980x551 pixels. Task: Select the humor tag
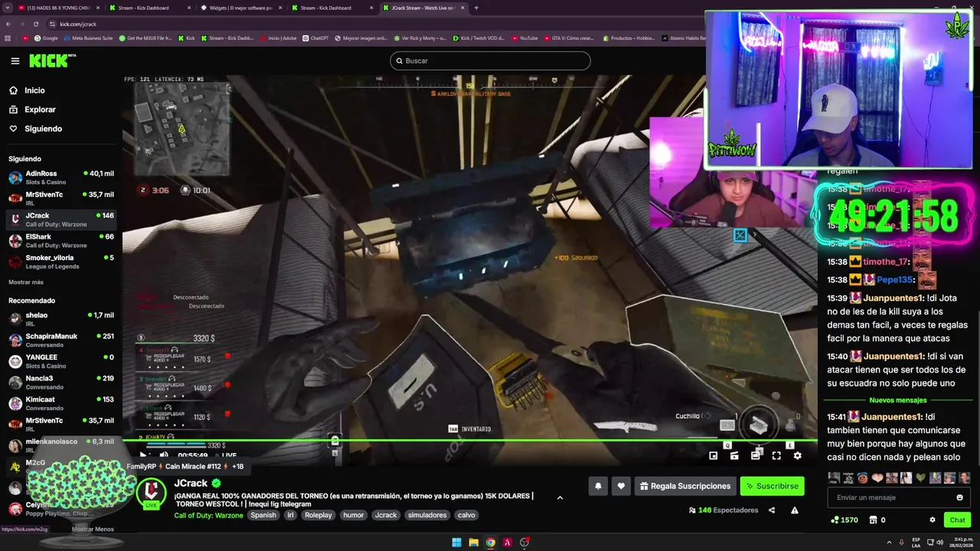(x=354, y=515)
